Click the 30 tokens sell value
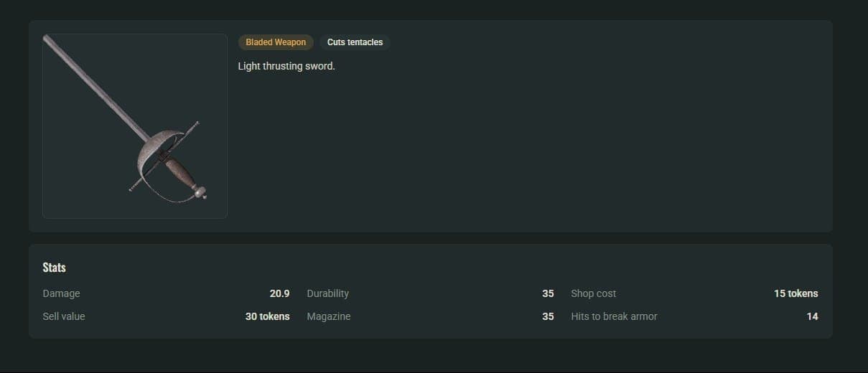Viewport: 868px width, 373px height. (267, 316)
